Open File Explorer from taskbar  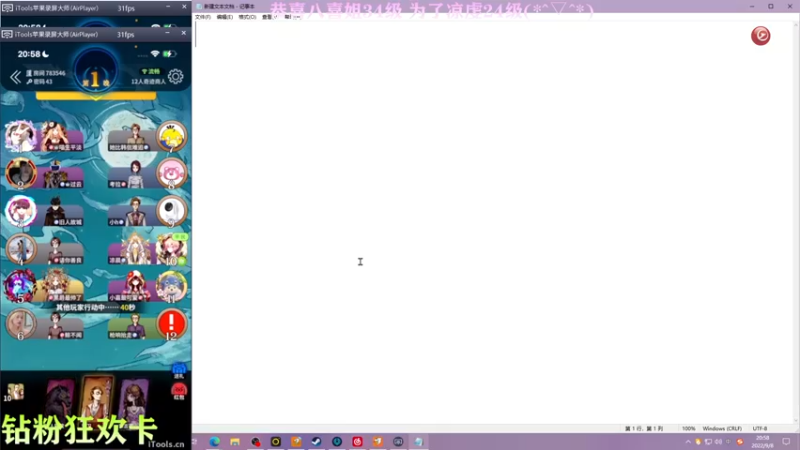click(235, 441)
